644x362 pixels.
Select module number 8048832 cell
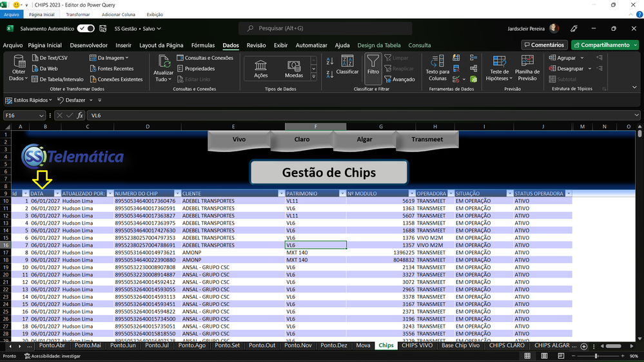tap(381, 260)
